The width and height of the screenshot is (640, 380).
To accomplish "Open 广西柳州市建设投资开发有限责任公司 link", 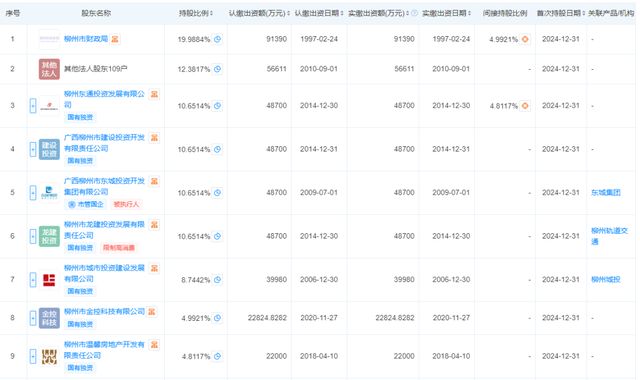I will (104, 143).
